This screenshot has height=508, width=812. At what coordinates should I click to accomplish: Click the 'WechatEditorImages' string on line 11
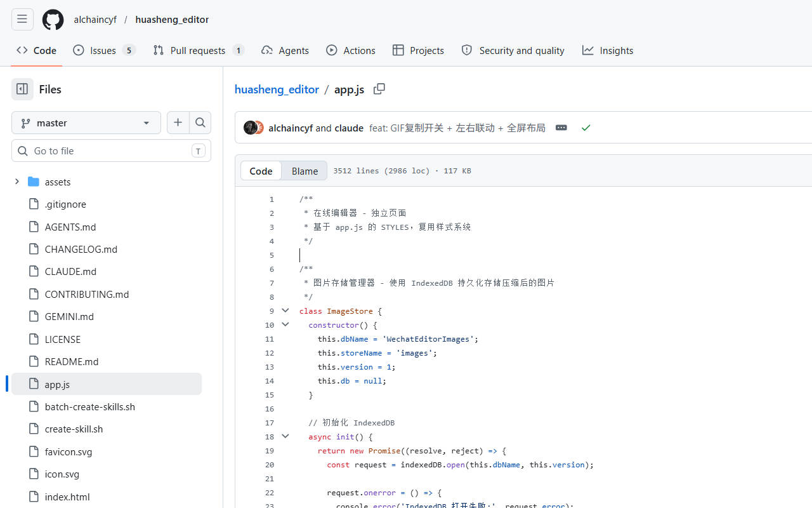point(428,338)
